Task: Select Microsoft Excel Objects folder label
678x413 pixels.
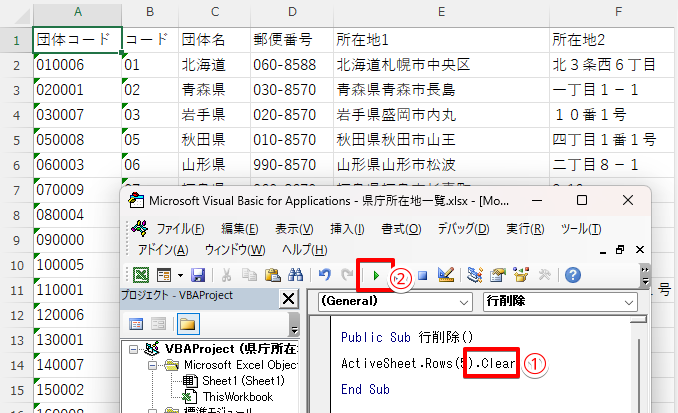Action: 241,365
